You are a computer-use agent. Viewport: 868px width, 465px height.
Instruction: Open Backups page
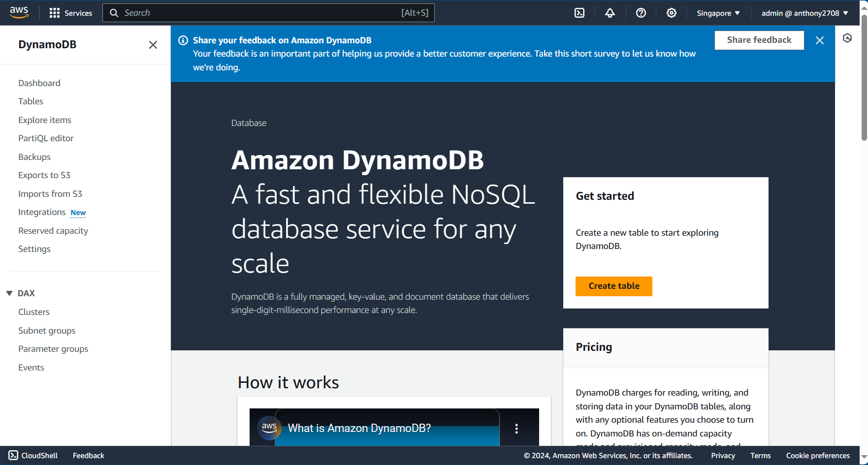34,157
